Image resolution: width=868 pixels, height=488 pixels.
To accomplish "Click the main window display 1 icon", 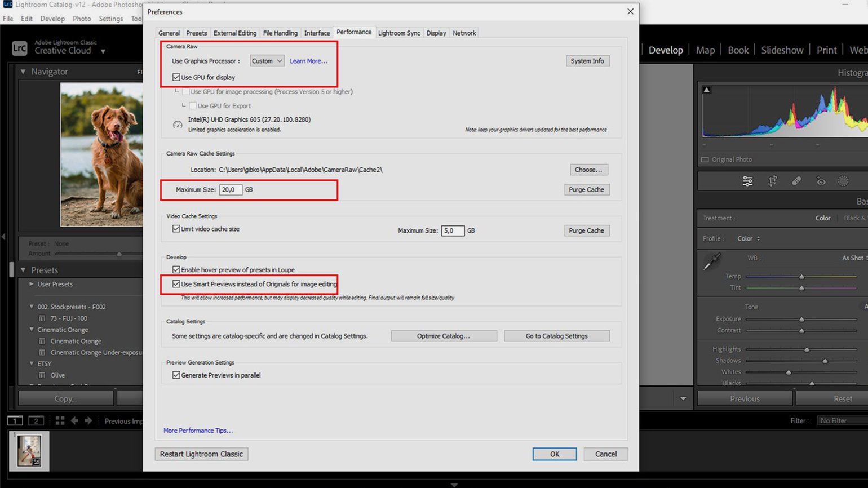I will (15, 420).
